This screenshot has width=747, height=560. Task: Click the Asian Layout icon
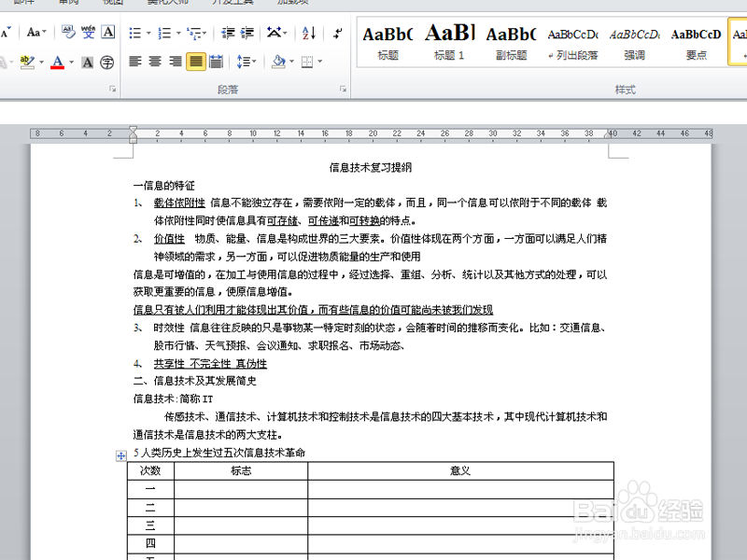(274, 33)
